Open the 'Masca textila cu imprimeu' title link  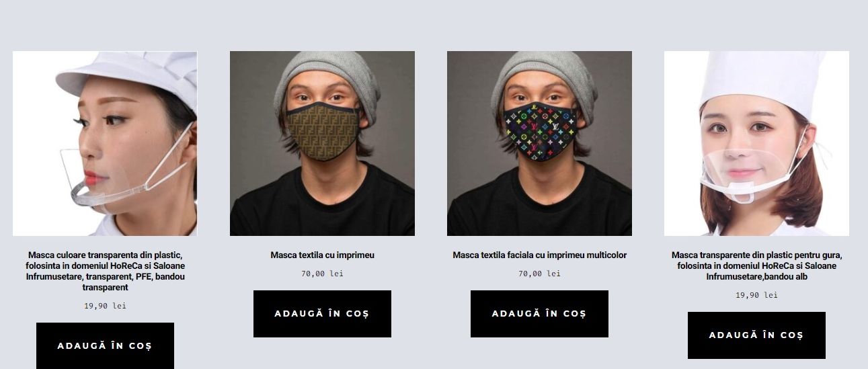[322, 255]
